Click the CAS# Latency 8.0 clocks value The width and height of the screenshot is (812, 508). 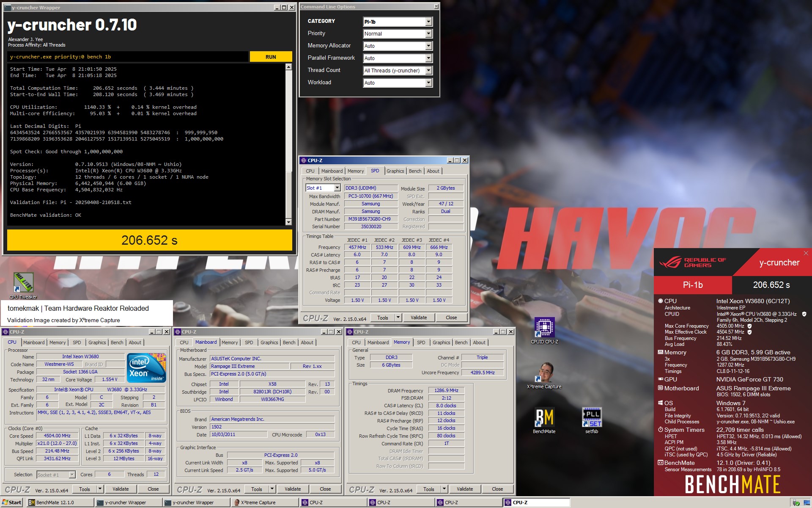point(446,406)
